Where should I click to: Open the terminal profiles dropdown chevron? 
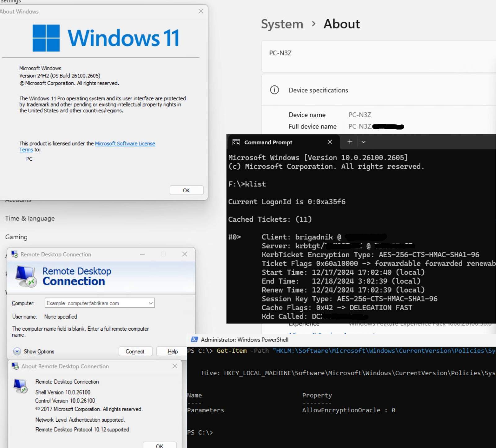click(x=363, y=142)
